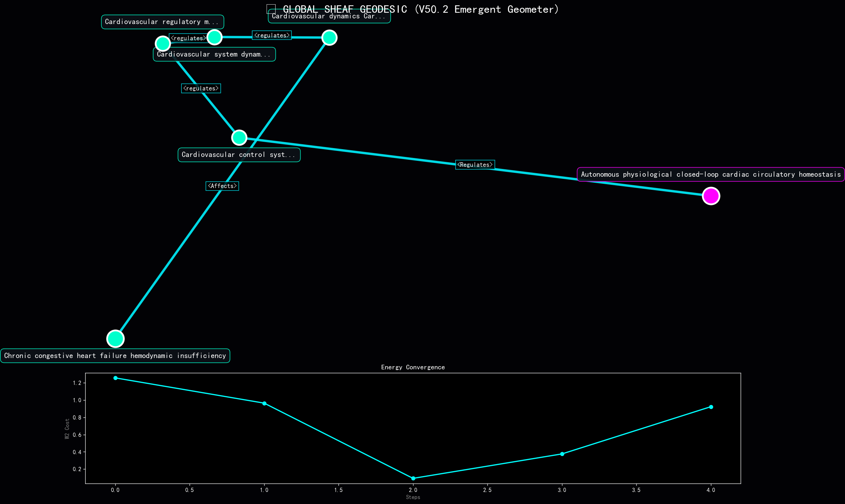Click the magenta target node circle
This screenshot has width=845, height=504.
(x=711, y=196)
